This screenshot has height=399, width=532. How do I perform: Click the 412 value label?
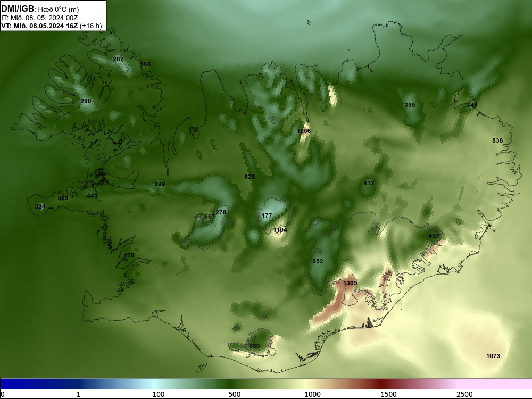[369, 183]
